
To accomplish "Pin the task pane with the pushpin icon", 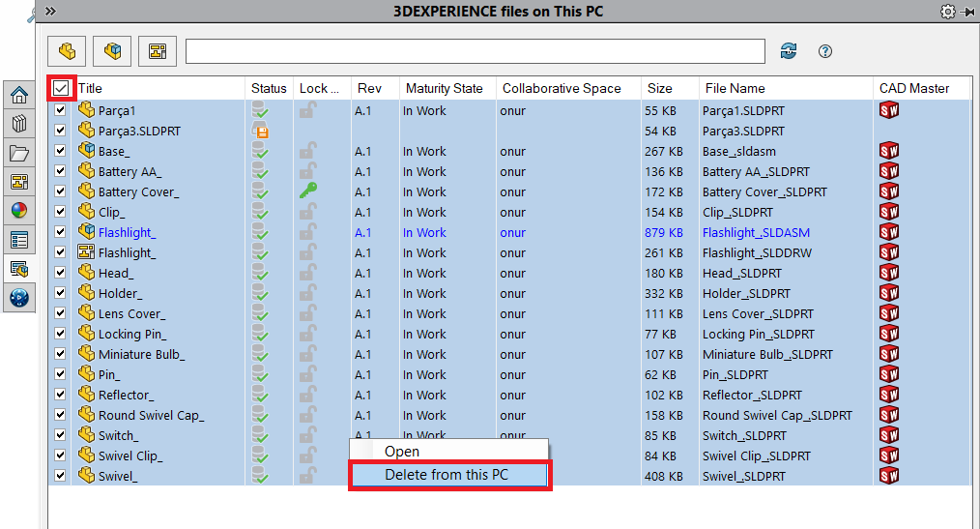I will 968,11.
